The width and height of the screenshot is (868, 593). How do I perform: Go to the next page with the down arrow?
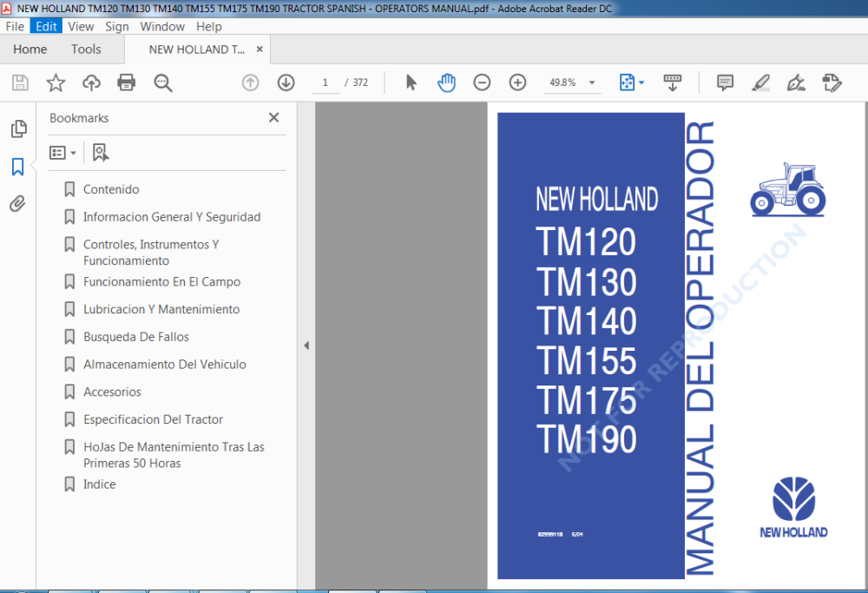(x=286, y=82)
